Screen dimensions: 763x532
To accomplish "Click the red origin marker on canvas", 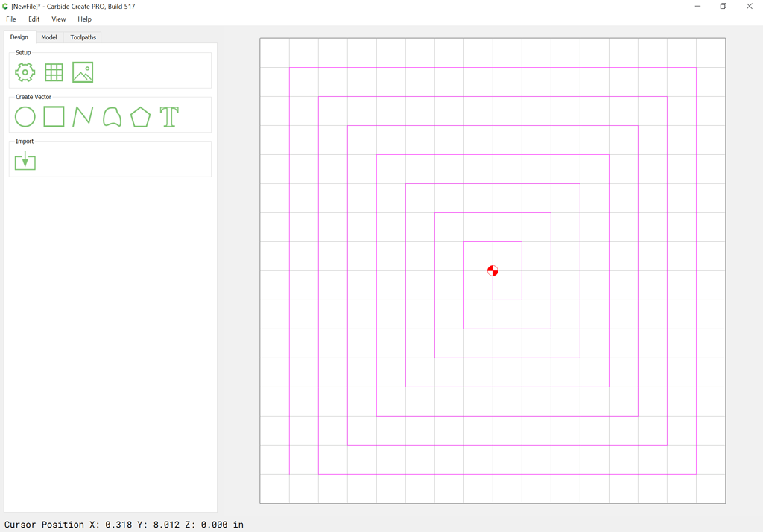I will coord(493,270).
